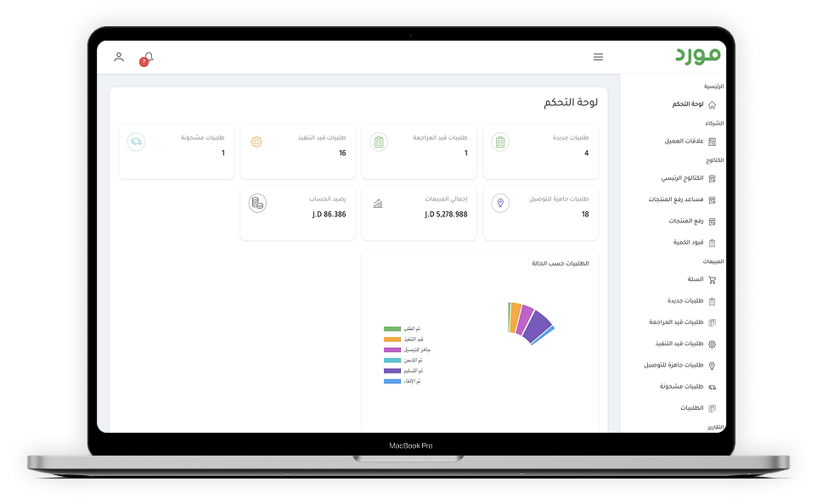Open the notifications bell icon
This screenshot has width=817, height=504.
tap(148, 57)
